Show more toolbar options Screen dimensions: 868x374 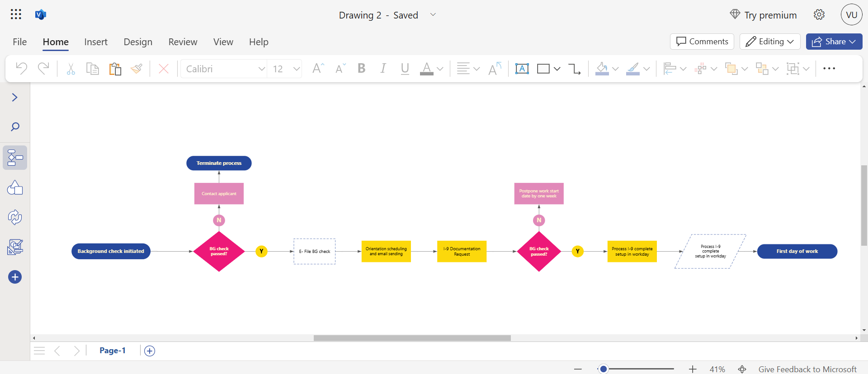coord(829,69)
